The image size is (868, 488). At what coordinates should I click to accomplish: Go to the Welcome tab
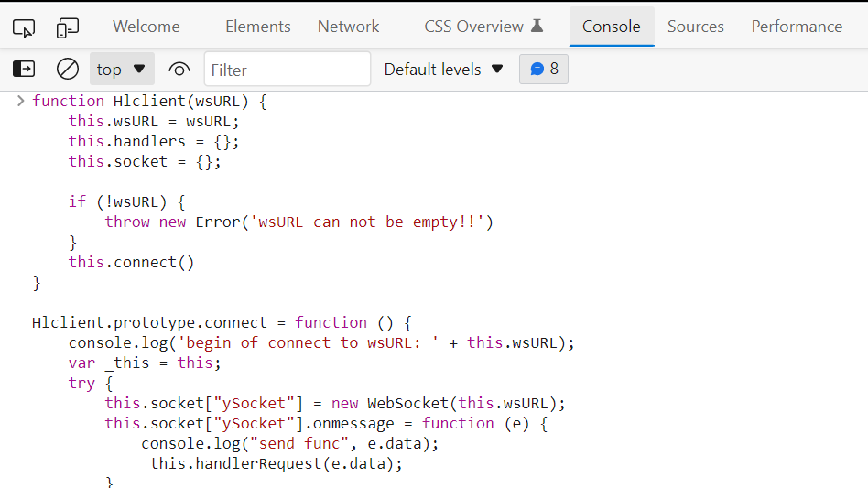tap(146, 27)
